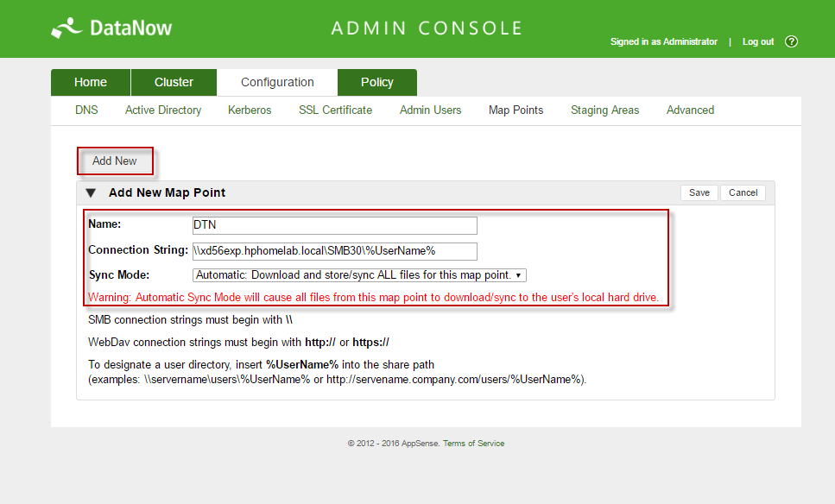Click the 'Name:' label
This screenshot has width=835, height=504.
tap(104, 224)
